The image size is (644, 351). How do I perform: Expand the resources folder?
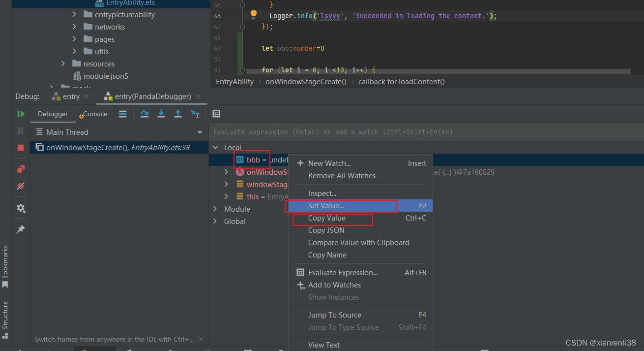click(63, 64)
